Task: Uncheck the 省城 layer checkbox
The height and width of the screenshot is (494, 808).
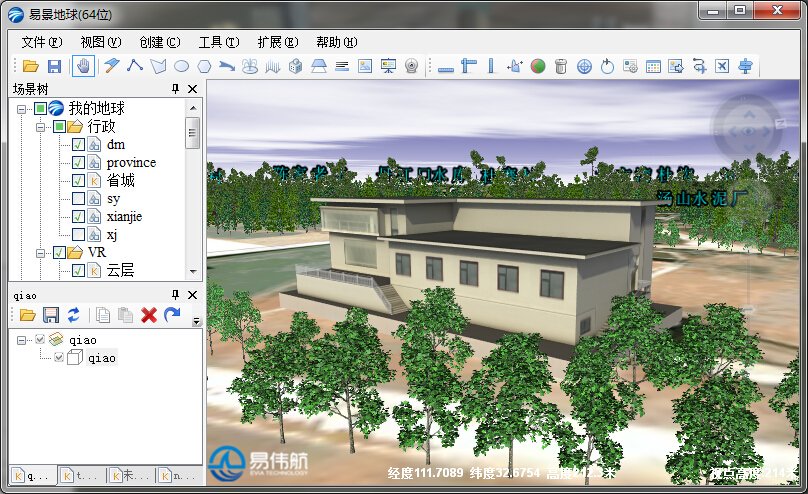Action: (78, 181)
